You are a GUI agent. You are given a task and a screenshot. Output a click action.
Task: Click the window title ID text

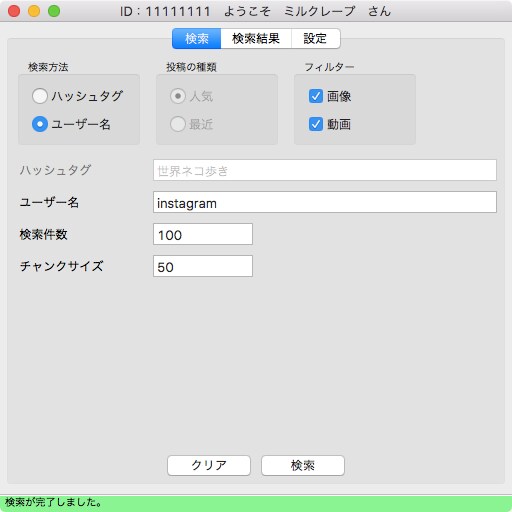coord(255,11)
